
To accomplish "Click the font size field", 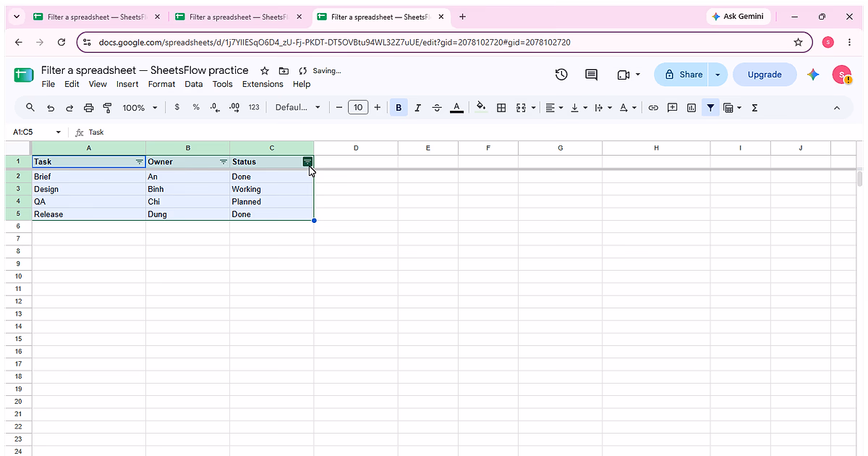I will click(x=358, y=107).
